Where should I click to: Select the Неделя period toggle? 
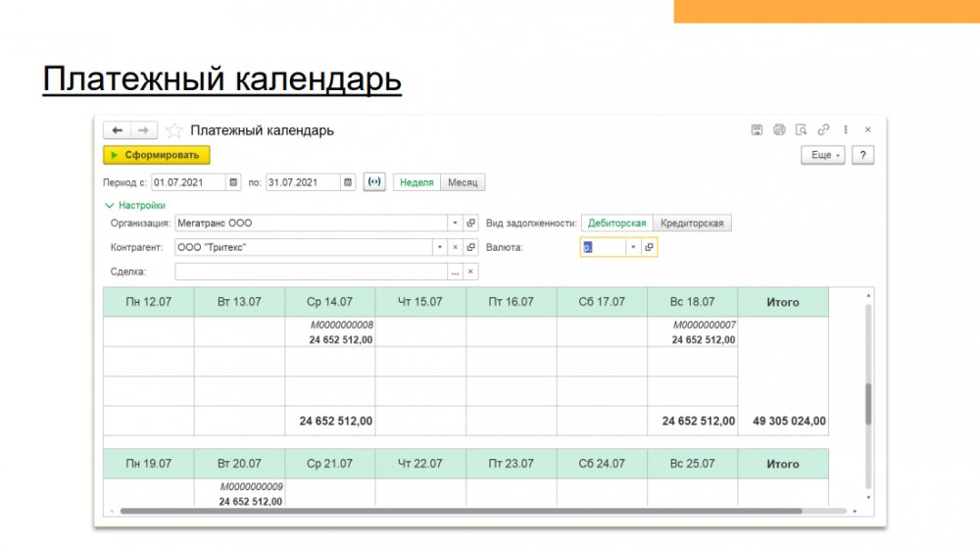[416, 182]
